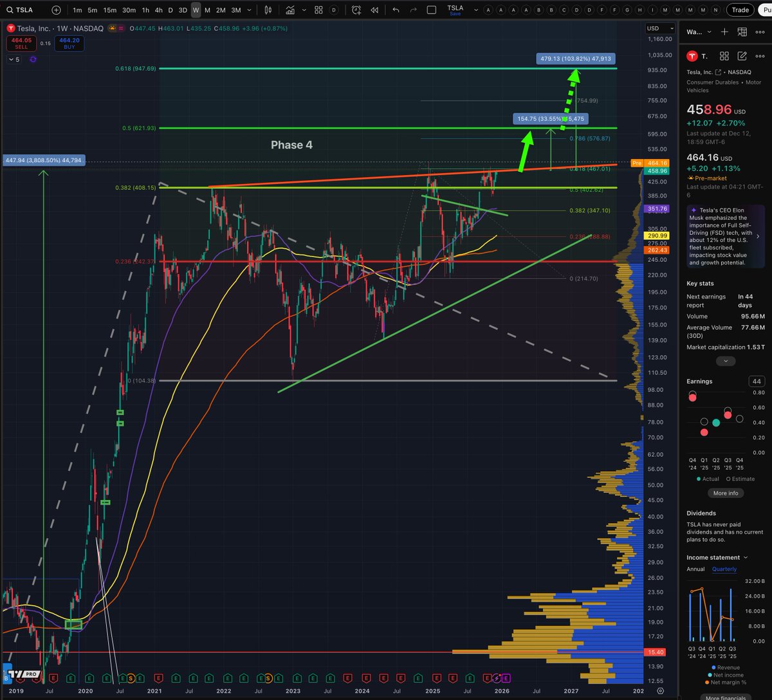
Task: Collapse the indicator legend showing 5
Action: (14, 59)
